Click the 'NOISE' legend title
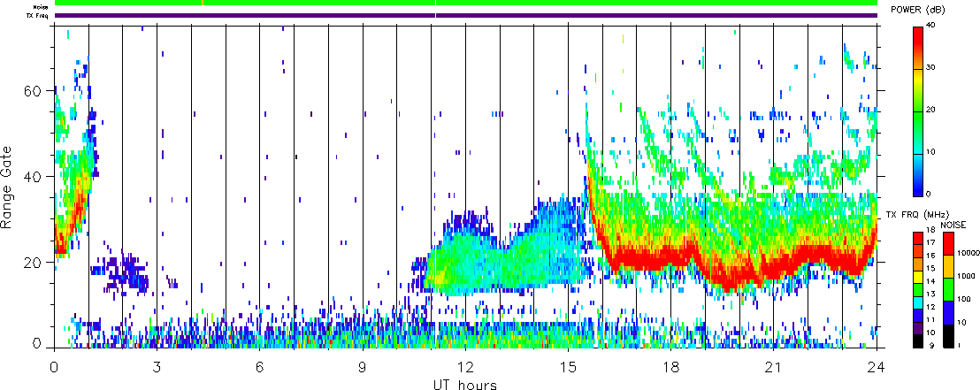Screen dimensions: 980x390 pyautogui.click(x=953, y=225)
